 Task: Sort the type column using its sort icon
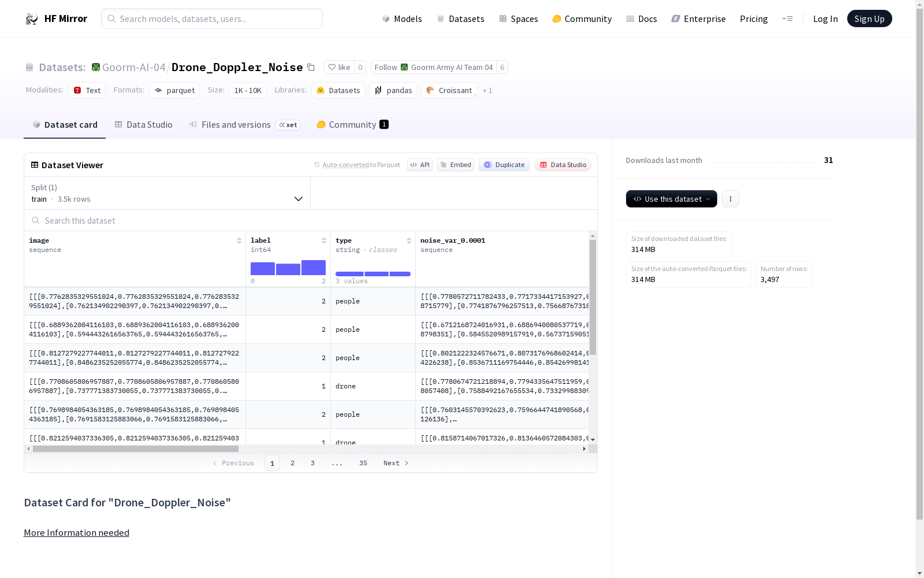(x=409, y=240)
